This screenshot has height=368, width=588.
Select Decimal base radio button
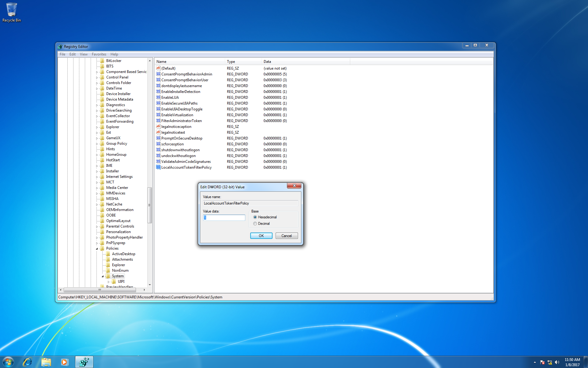pyautogui.click(x=255, y=223)
